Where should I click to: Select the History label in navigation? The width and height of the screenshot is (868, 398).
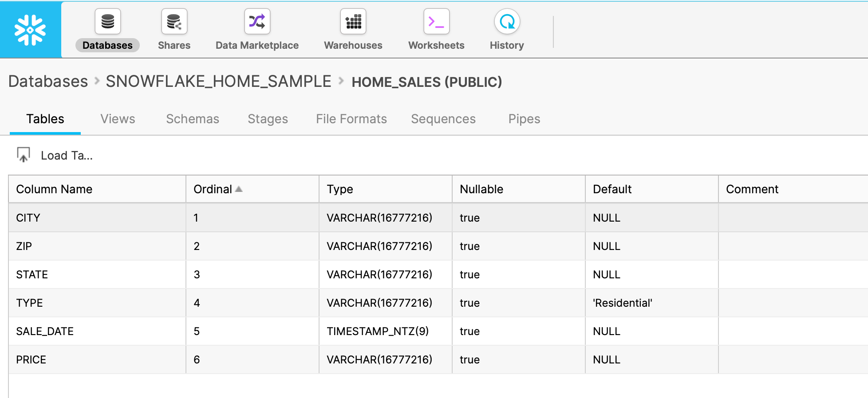(x=507, y=45)
